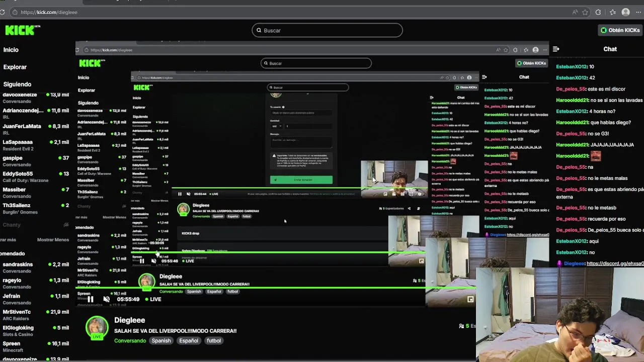Click the outer Chat header

(610, 49)
